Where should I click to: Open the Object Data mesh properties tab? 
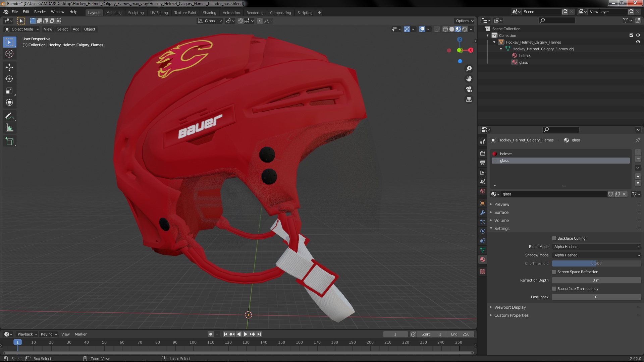(x=483, y=250)
